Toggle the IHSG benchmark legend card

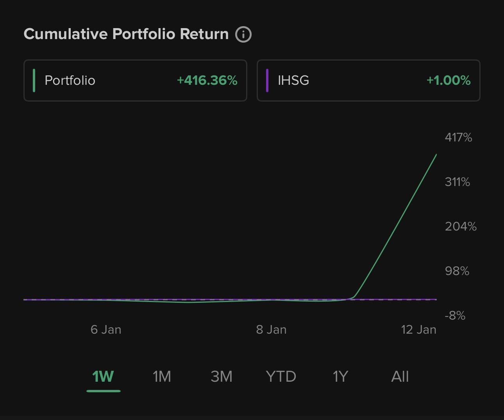(x=368, y=80)
